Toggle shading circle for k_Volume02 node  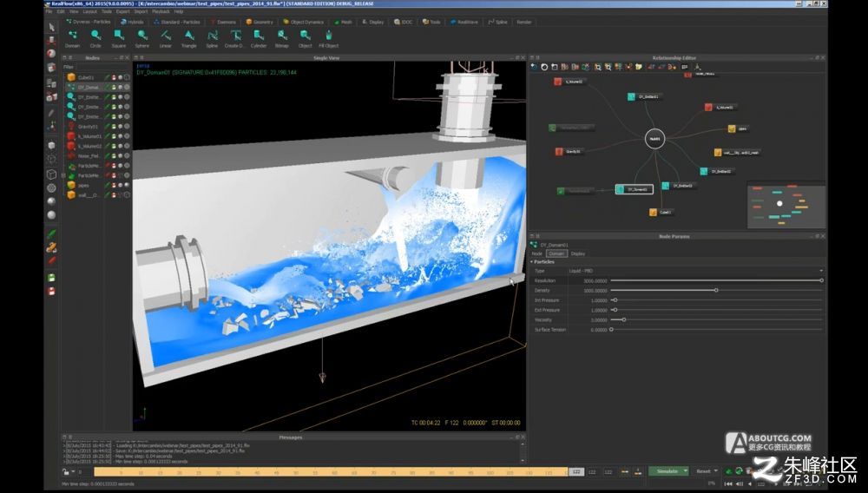[x=127, y=146]
